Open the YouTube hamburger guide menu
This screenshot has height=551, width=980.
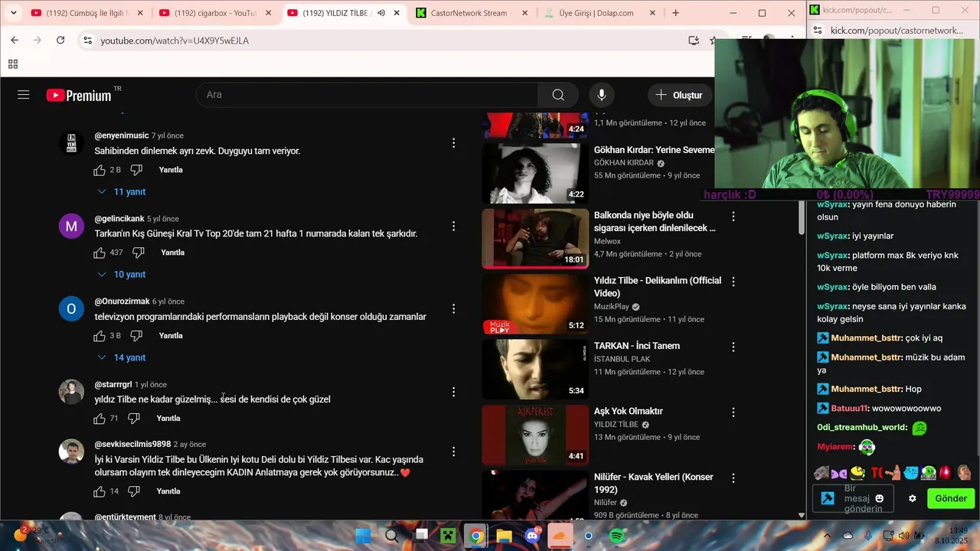(23, 95)
